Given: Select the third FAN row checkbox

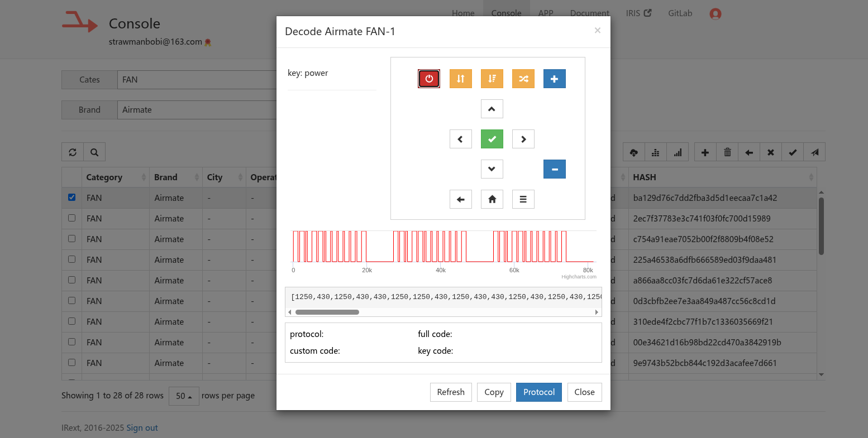Looking at the screenshot, I should coord(71,239).
